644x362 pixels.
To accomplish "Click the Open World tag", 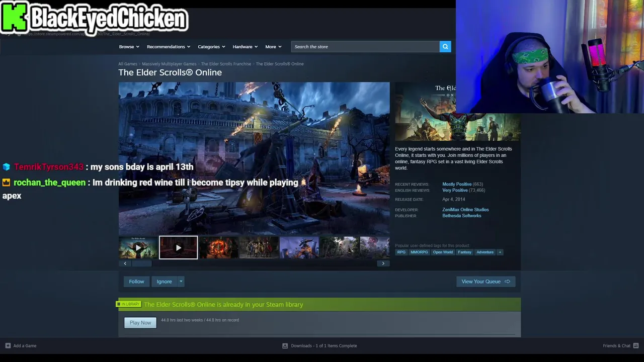I will [x=443, y=252].
